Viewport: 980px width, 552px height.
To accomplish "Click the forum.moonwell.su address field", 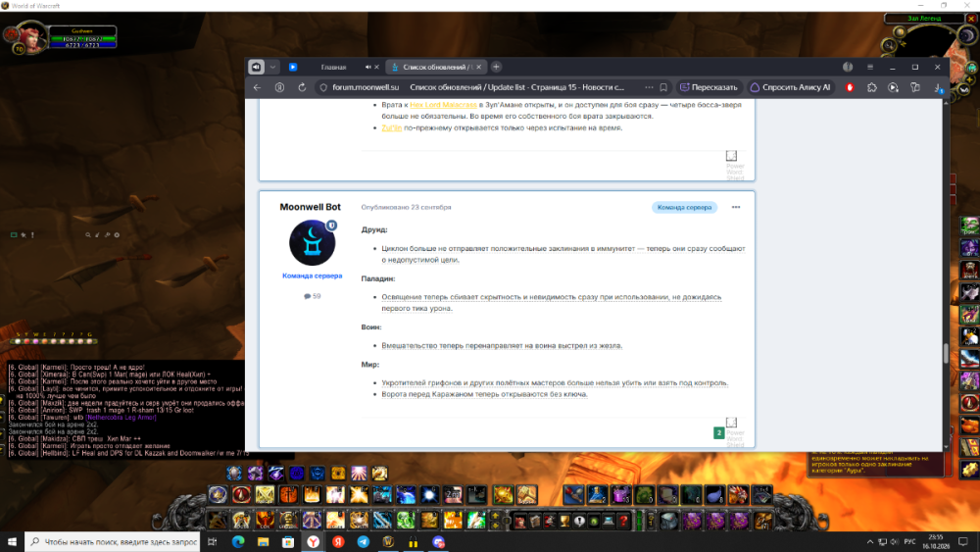I will tap(366, 87).
